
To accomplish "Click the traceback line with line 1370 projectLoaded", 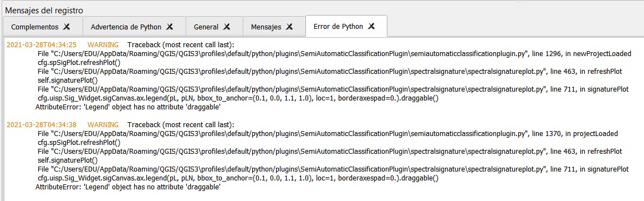I will click(x=328, y=133).
